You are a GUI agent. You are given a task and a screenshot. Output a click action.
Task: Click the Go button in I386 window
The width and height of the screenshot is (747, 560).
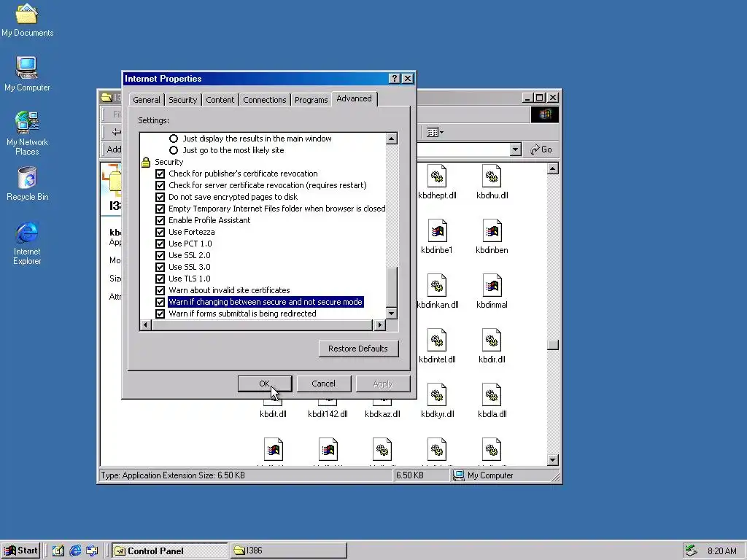(541, 149)
